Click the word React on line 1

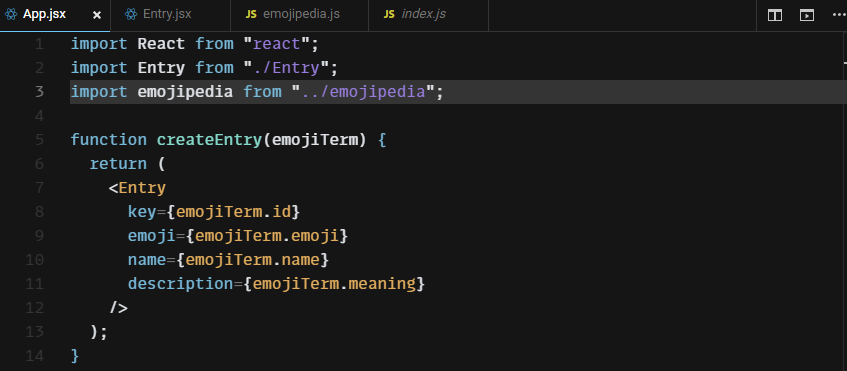161,44
